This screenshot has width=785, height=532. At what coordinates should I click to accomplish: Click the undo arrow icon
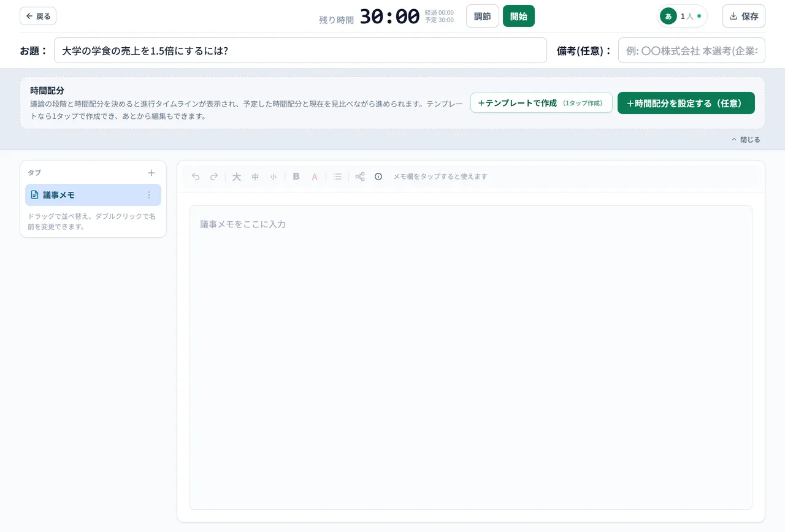pos(196,177)
